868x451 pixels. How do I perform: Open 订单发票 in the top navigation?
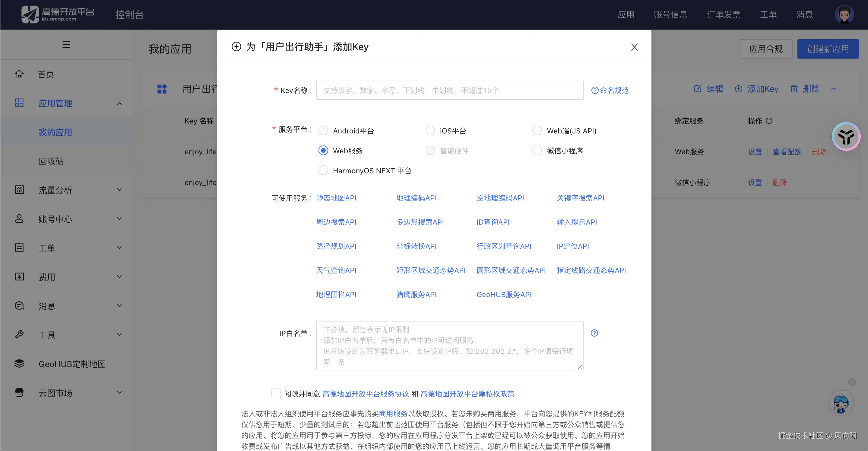tap(724, 14)
